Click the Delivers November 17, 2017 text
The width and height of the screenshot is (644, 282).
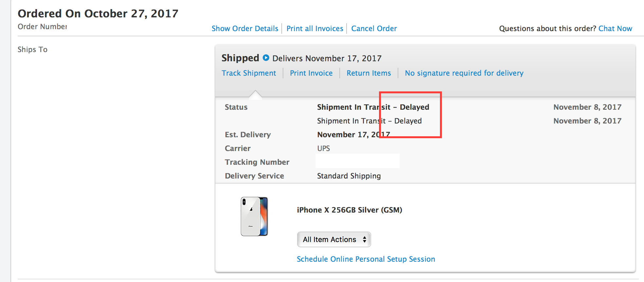coord(327,58)
